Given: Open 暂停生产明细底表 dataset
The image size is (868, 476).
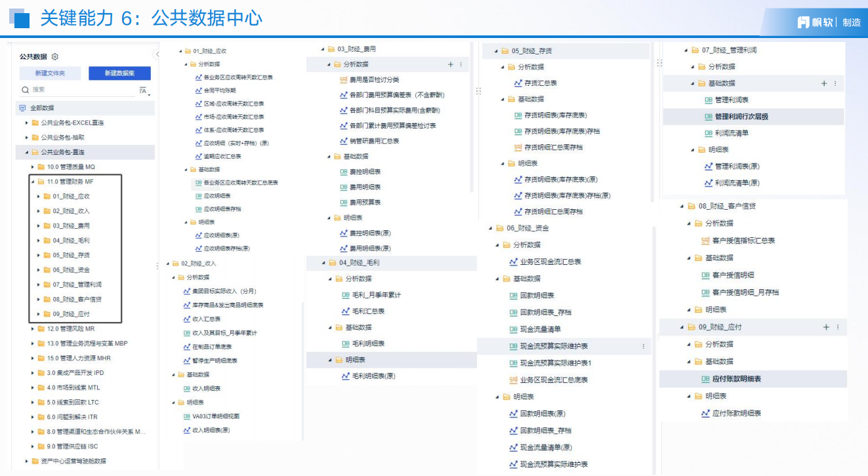Looking at the screenshot, I should (215, 361).
